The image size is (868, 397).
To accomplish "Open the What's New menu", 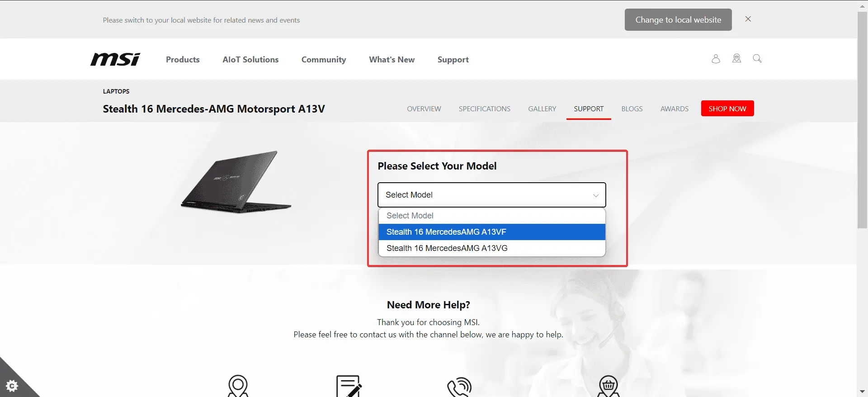I will coord(392,60).
